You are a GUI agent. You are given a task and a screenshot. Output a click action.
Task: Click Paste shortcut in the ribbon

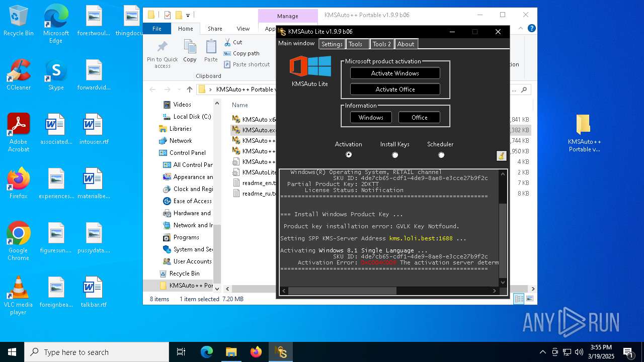tap(247, 64)
